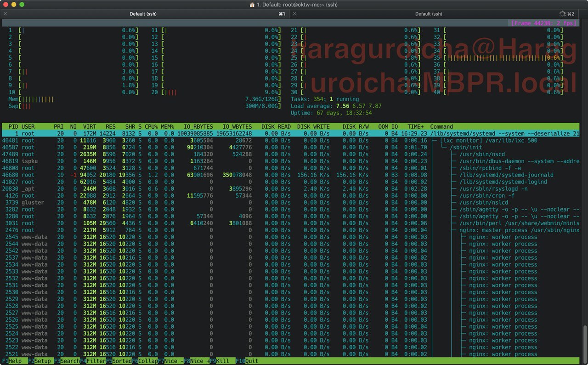Sort by the DISK READ column header
This screenshot has width=588, height=365.
point(276,126)
